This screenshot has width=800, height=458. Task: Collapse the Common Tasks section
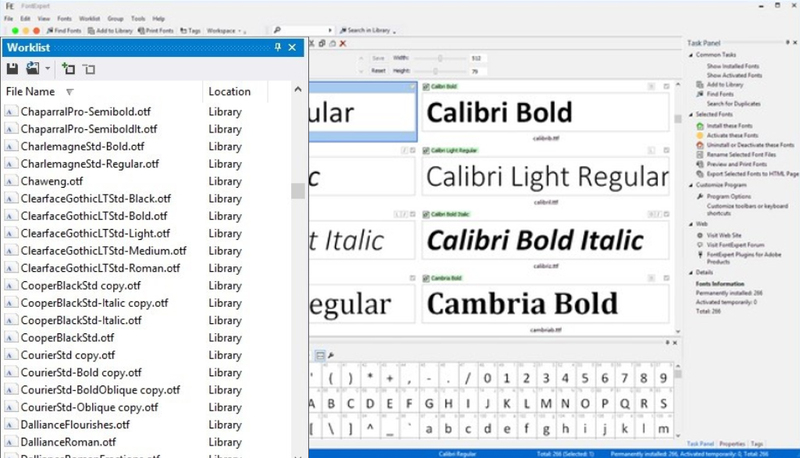click(691, 55)
